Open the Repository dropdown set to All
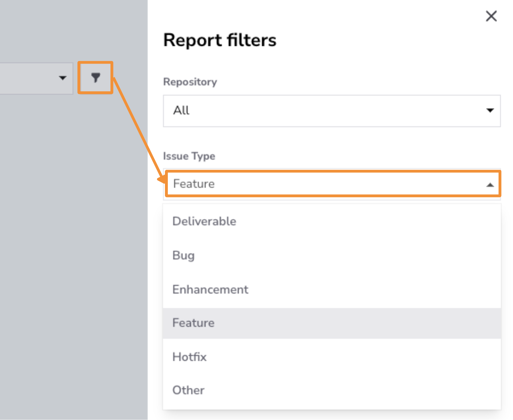Viewport: 513px width, 420px height. (332, 111)
